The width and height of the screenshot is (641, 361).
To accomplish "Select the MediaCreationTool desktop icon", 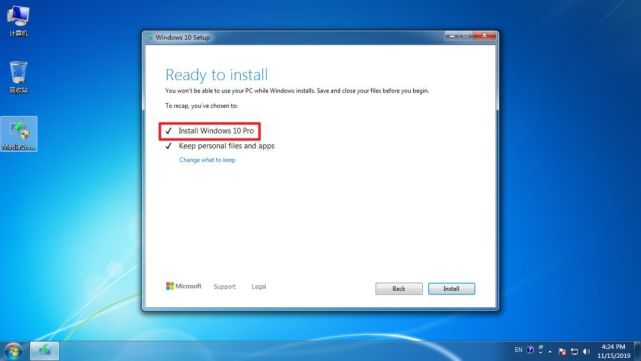I will 19,134.
